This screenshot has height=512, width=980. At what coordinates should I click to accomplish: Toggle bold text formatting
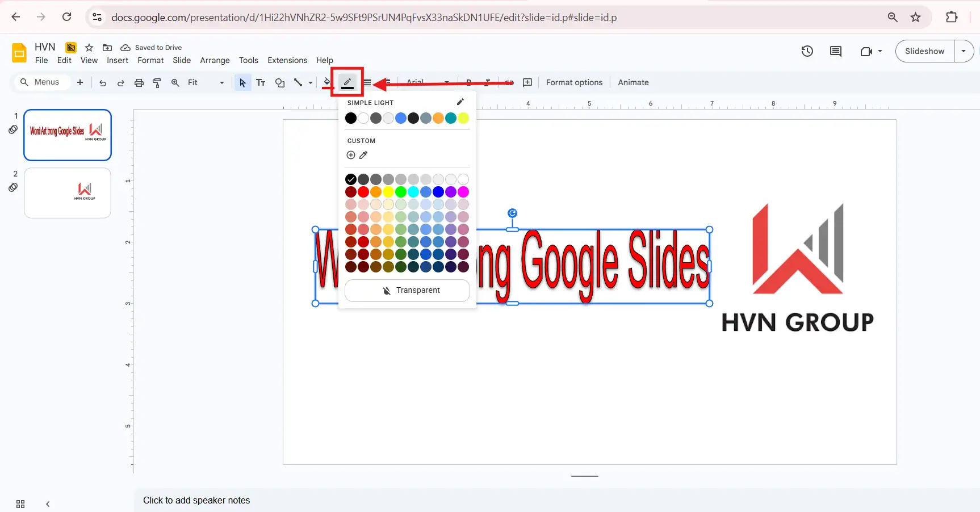pyautogui.click(x=468, y=82)
